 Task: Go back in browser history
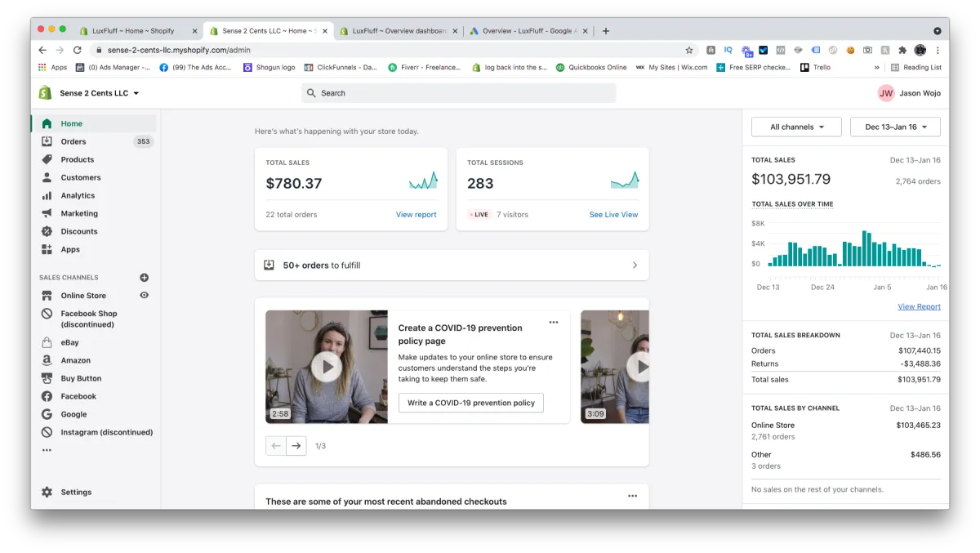tap(41, 50)
